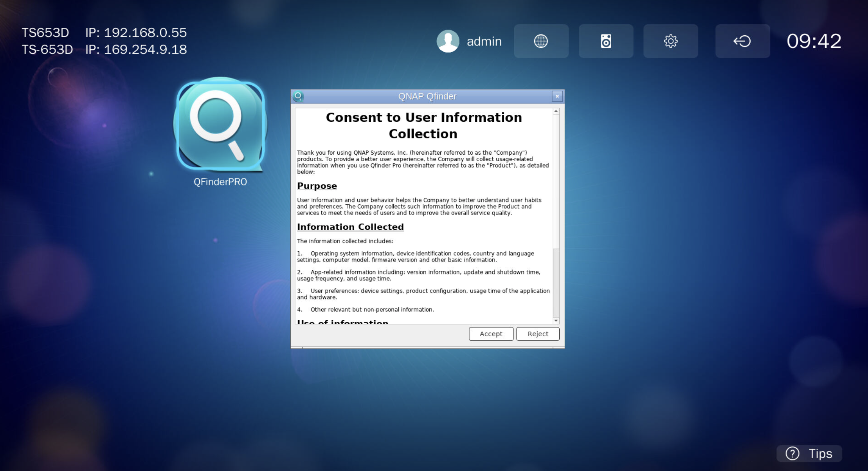Close the QNAP Qfinder dialog

pyautogui.click(x=557, y=96)
